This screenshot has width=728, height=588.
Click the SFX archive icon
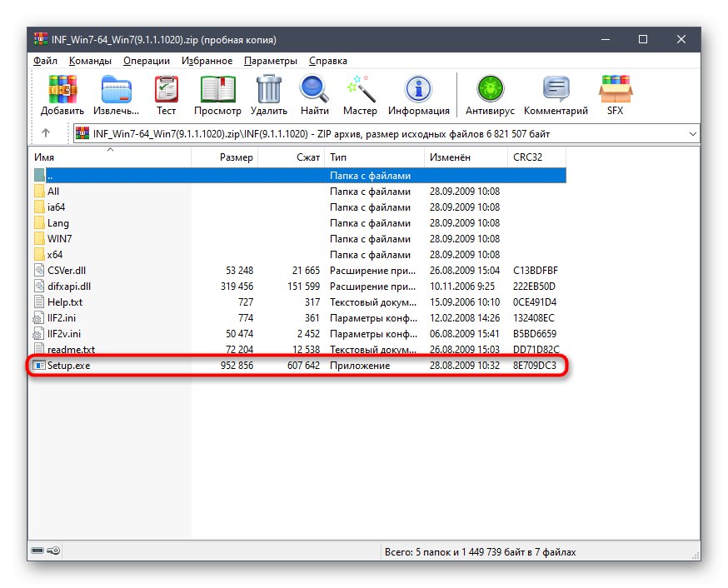(616, 88)
